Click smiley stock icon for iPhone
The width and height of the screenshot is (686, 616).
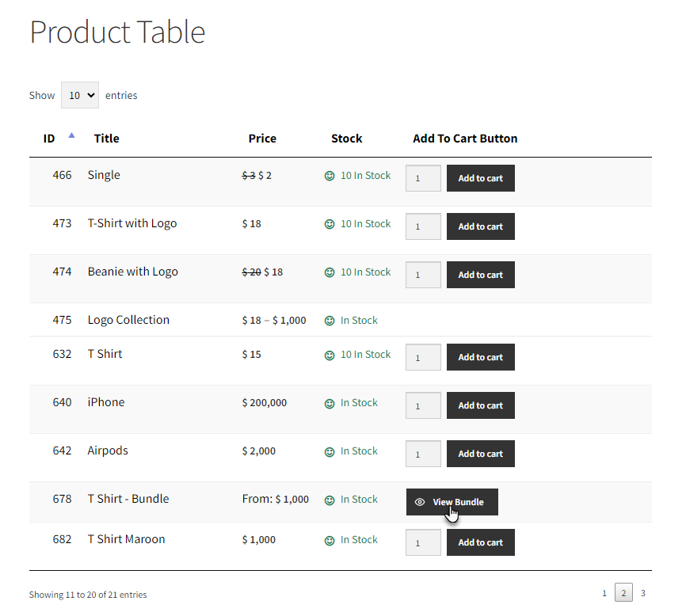coord(330,404)
